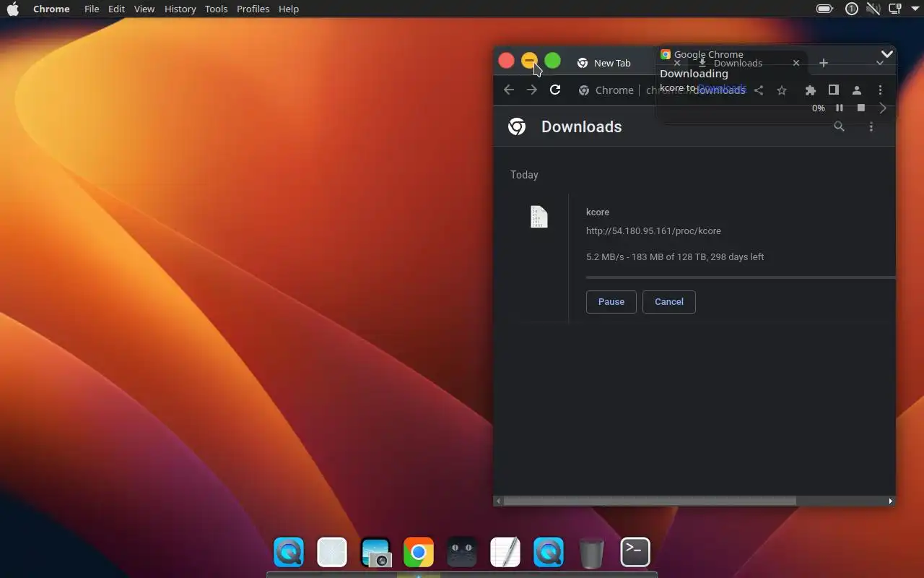Click the Chrome logo beside Downloads heading
The image size is (924, 578).
517,126
